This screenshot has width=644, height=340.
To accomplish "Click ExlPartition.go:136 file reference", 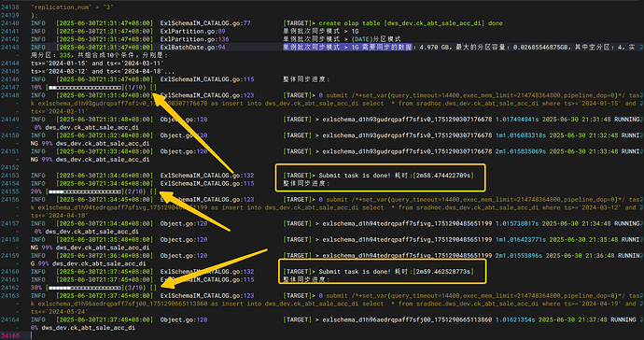I will (194, 39).
